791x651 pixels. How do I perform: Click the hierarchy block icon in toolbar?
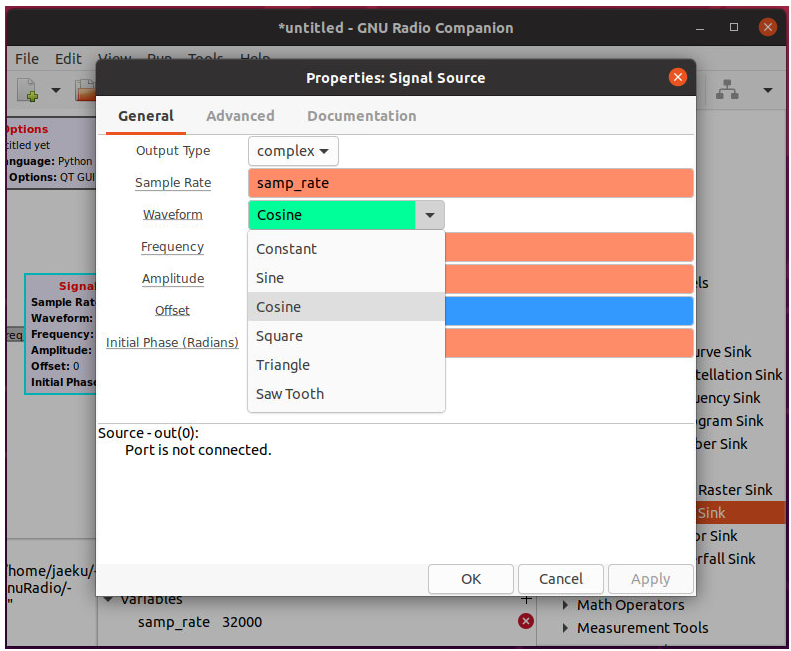(x=727, y=90)
